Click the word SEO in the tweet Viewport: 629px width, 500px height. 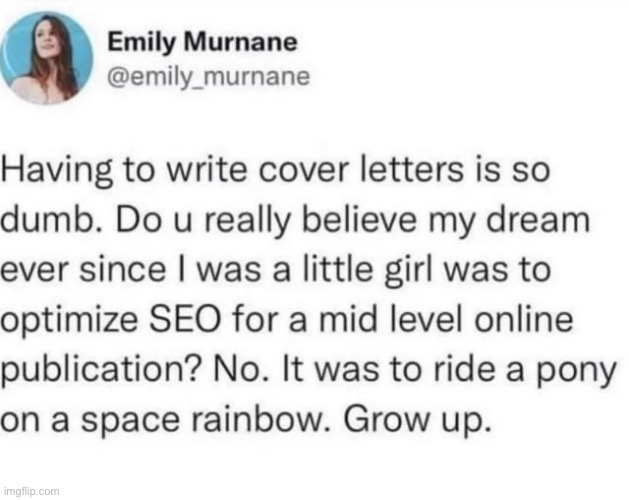point(185,320)
